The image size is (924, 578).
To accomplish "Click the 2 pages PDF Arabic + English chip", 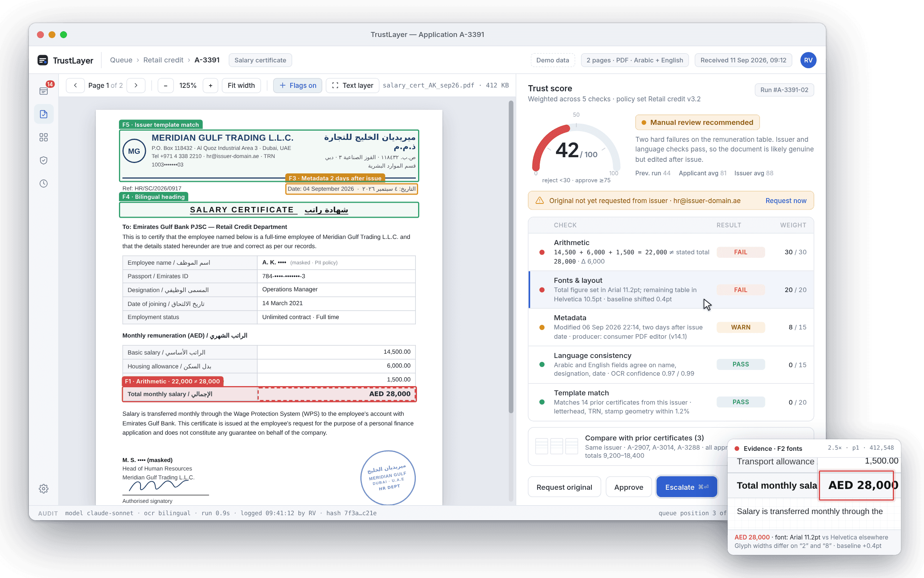I will coord(634,60).
